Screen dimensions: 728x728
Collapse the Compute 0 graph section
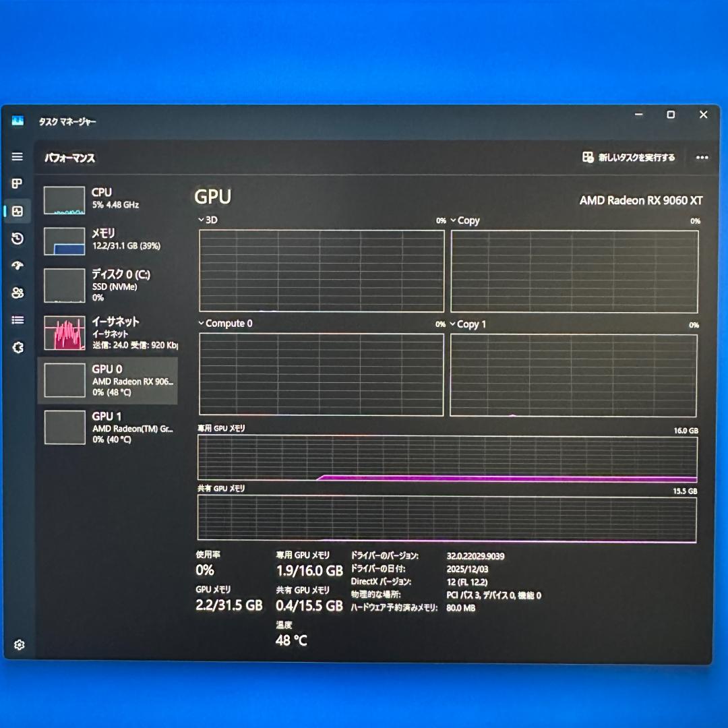point(201,324)
